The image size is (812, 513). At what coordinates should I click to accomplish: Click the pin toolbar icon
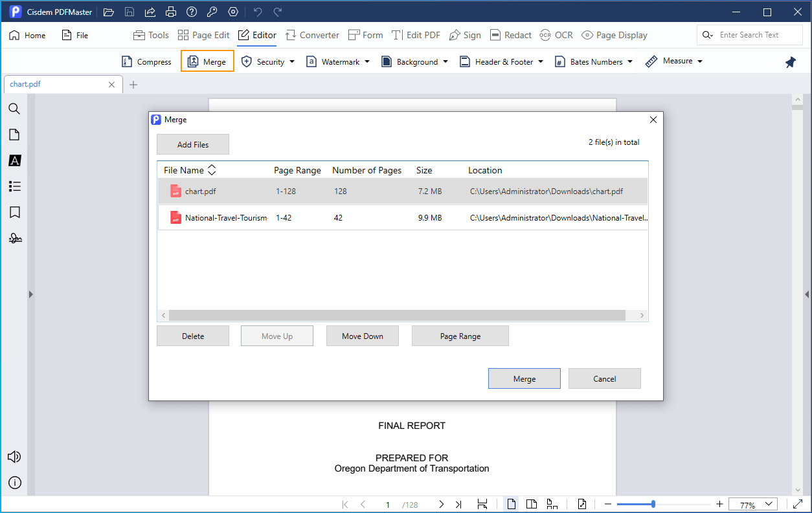790,62
